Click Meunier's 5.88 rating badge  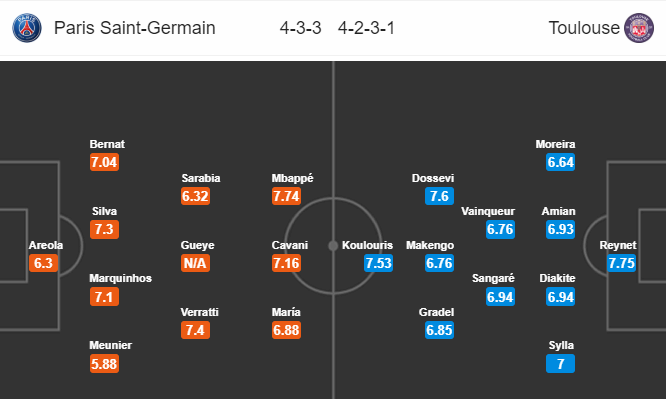click(104, 364)
